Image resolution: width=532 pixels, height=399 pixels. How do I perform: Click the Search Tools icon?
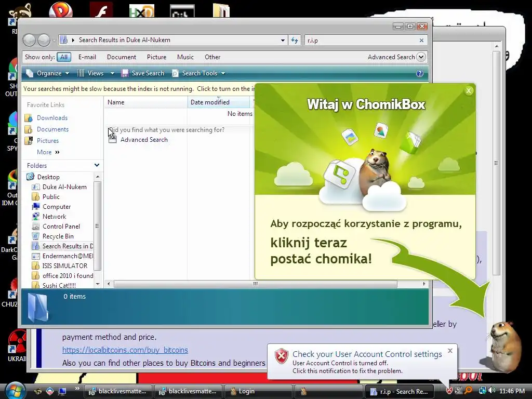click(175, 73)
